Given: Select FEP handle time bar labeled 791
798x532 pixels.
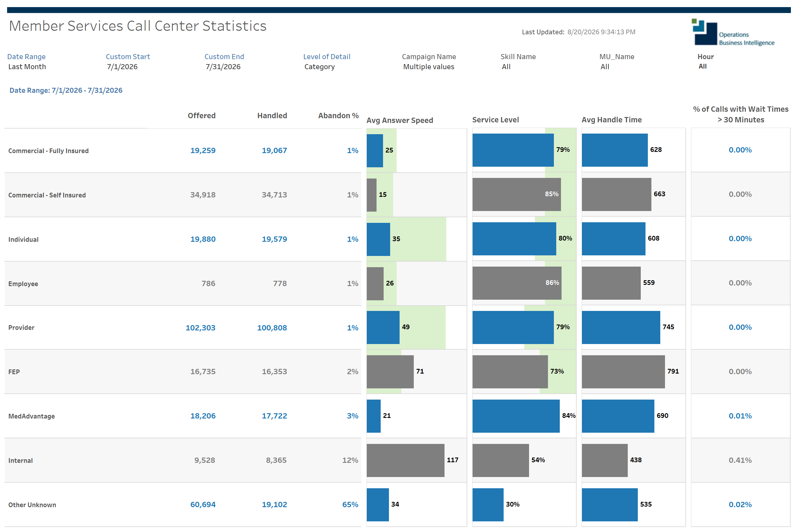Looking at the screenshot, I should (x=623, y=372).
